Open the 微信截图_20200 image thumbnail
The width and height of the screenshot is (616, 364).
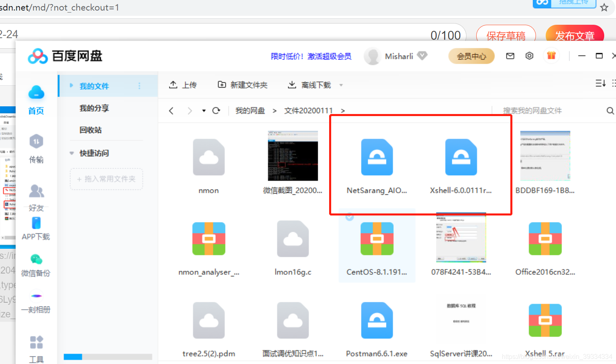tap(293, 156)
